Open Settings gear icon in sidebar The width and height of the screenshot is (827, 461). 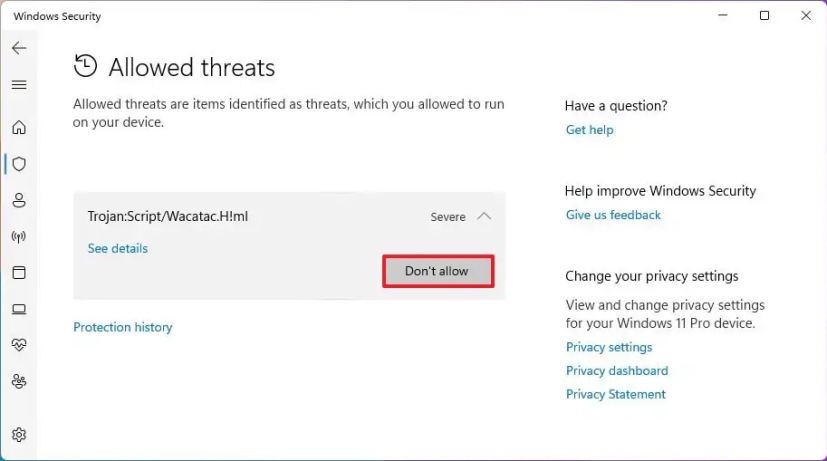coord(19,435)
